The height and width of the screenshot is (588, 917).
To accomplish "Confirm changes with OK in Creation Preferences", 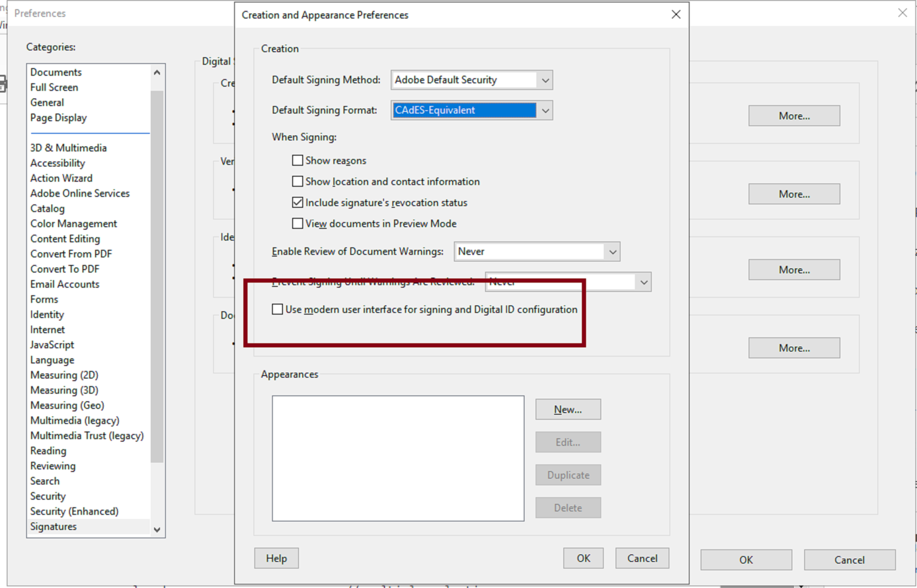I will [x=583, y=558].
